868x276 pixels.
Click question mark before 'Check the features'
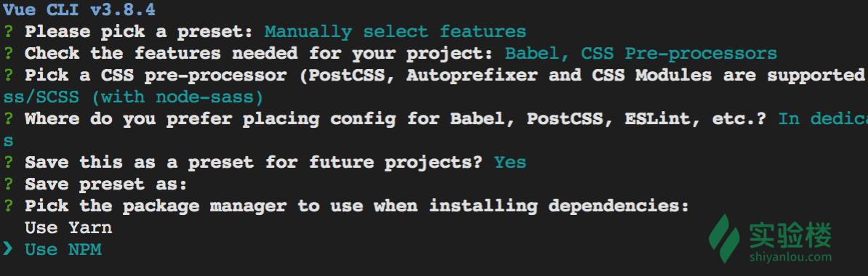pos(8,54)
